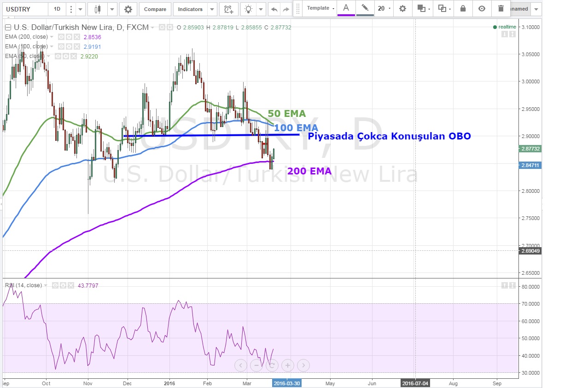This screenshot has height=388, width=588.
Task: Click the Compare button
Action: pos(155,9)
